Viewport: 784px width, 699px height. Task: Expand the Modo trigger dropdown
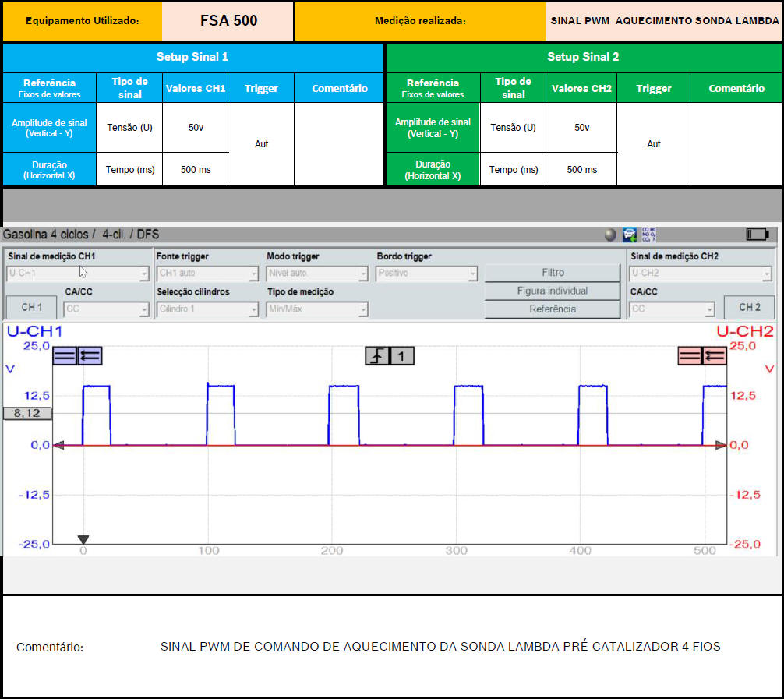coord(317,274)
